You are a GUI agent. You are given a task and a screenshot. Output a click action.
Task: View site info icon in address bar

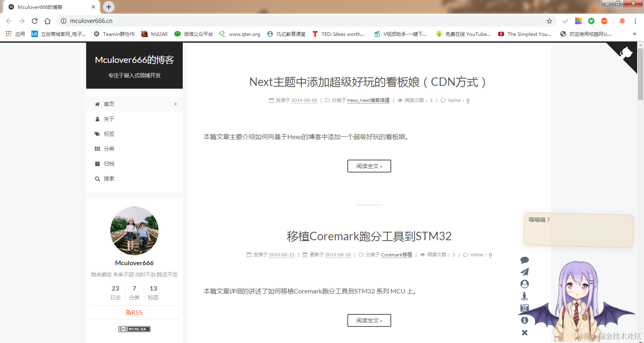click(x=64, y=21)
